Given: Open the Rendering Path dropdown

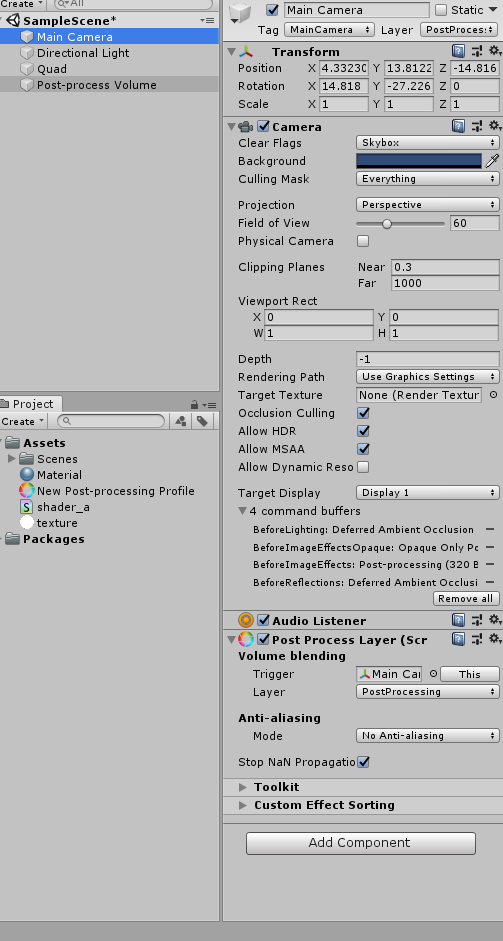Looking at the screenshot, I should pos(428,377).
